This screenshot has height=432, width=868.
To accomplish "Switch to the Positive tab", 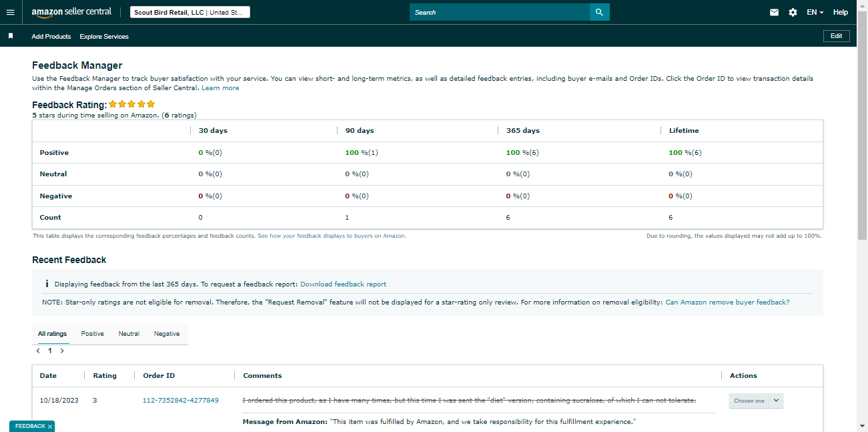I will pos(93,334).
